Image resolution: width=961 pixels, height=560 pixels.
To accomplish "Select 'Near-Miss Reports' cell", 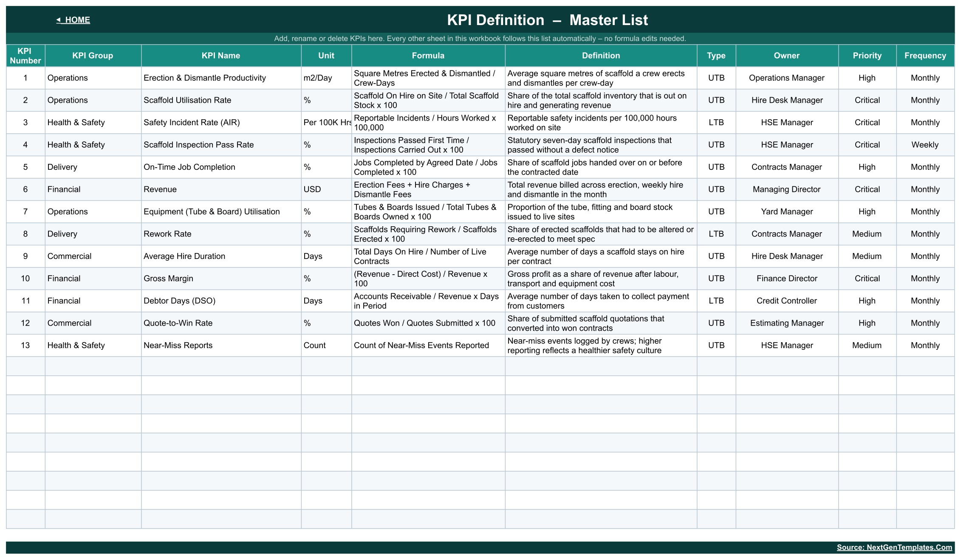I will pyautogui.click(x=221, y=346).
